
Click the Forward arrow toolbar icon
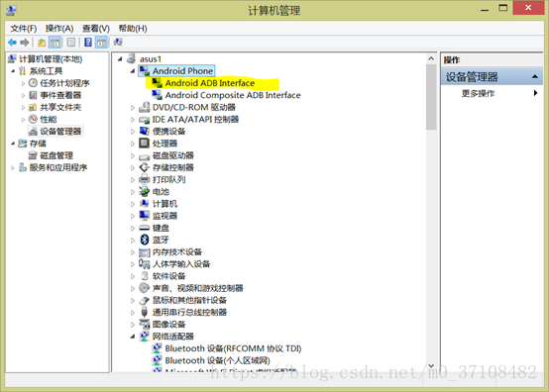point(24,43)
